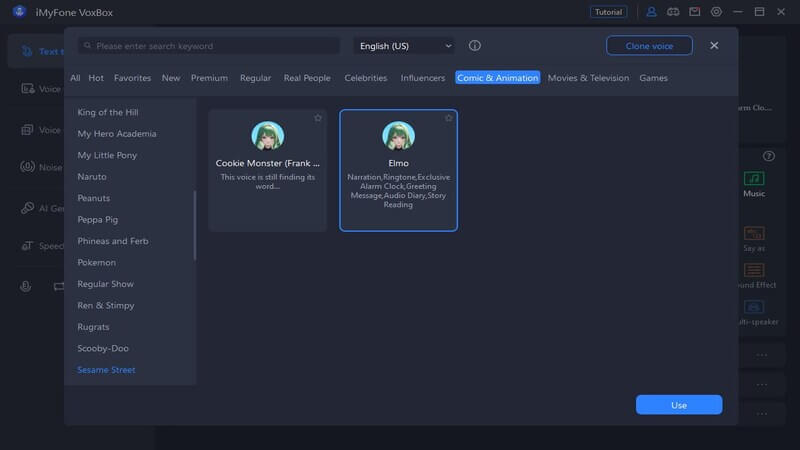The width and height of the screenshot is (800, 450).
Task: Switch to the Celebrities tab
Action: click(x=365, y=78)
